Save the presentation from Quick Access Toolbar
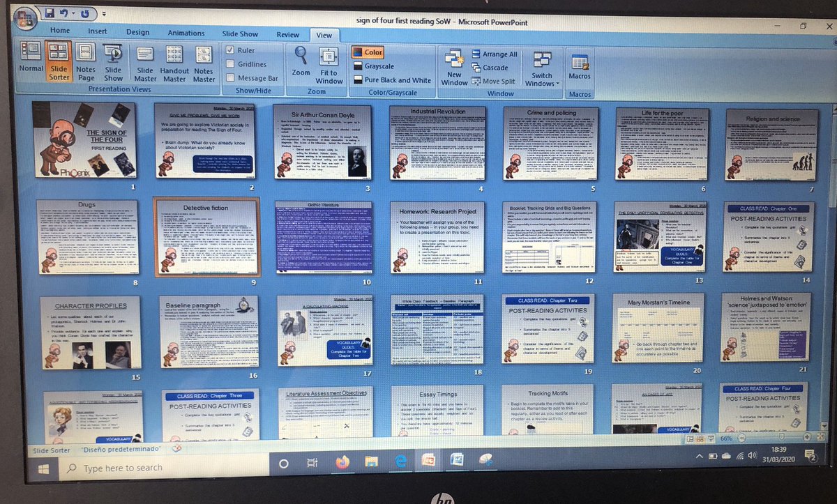Screen dimensions: 837x504 [50, 13]
